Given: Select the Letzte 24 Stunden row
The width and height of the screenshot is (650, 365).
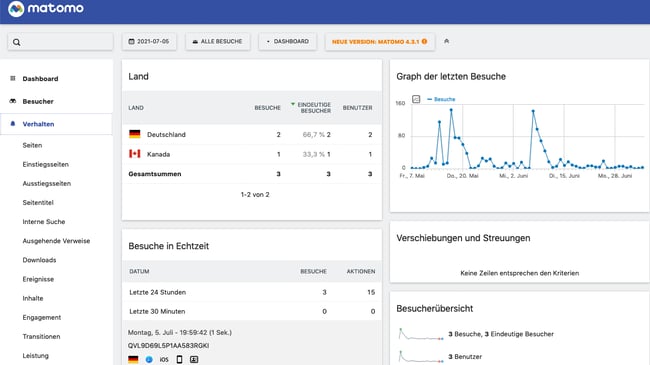Looking at the screenshot, I should coord(252,292).
